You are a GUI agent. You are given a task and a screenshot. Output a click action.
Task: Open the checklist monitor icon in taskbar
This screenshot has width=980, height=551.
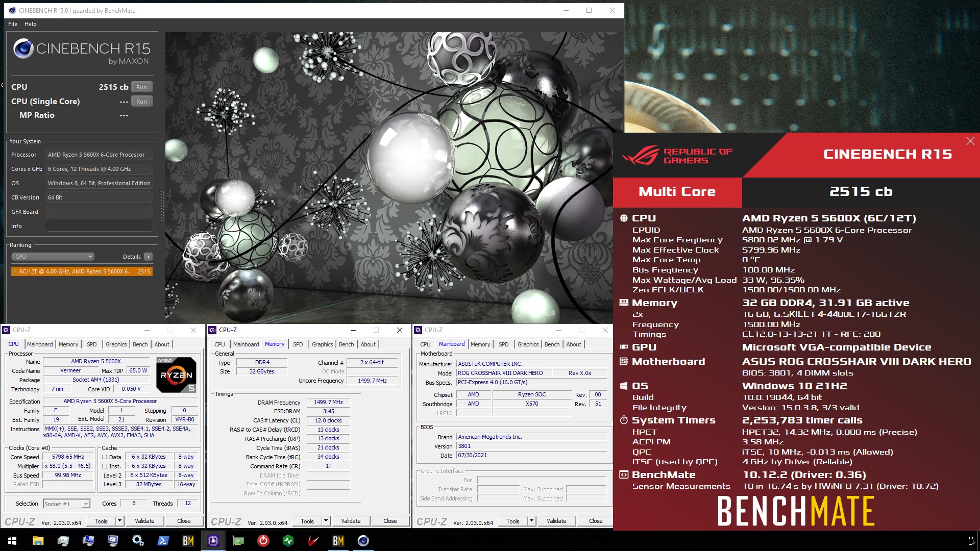113,541
